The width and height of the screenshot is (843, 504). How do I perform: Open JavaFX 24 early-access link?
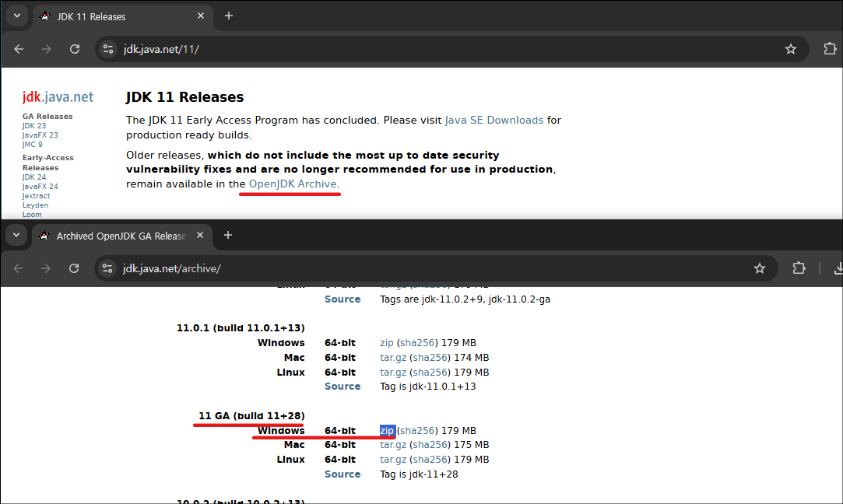40,187
